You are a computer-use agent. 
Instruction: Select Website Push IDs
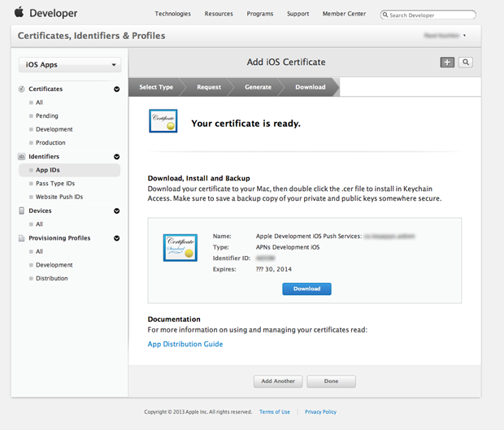[x=59, y=197]
